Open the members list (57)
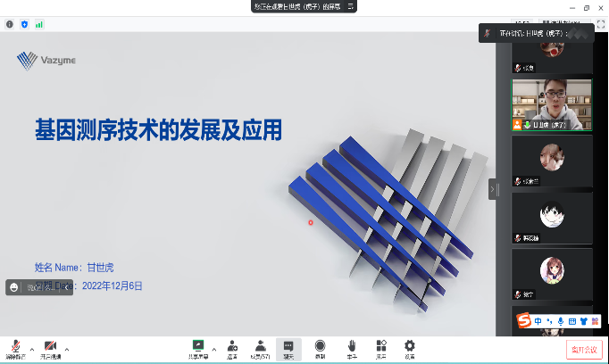609x364 pixels. pos(260,346)
